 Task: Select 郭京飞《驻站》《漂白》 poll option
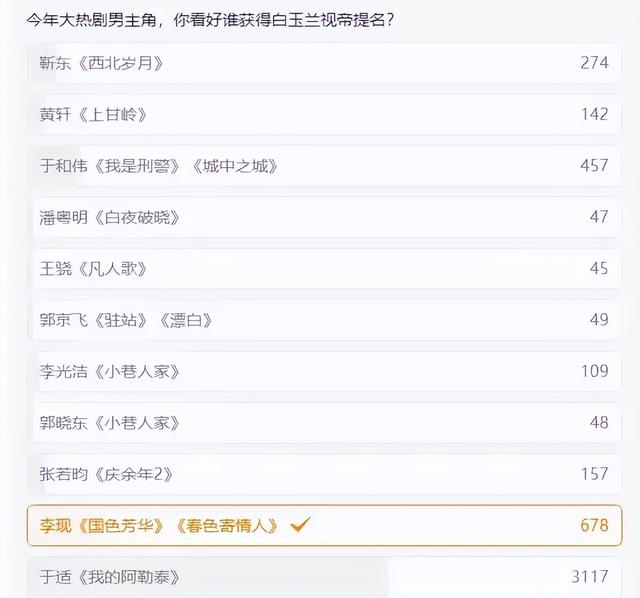(324, 320)
